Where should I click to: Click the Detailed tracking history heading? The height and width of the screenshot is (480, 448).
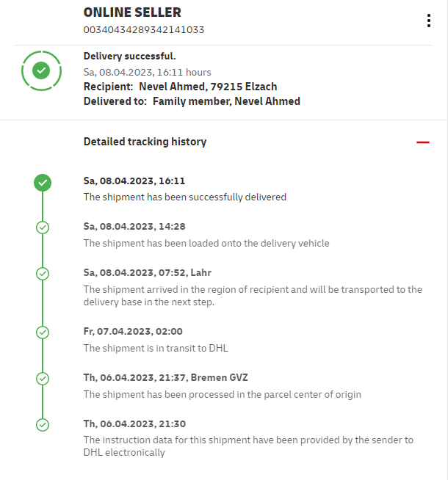tap(145, 142)
